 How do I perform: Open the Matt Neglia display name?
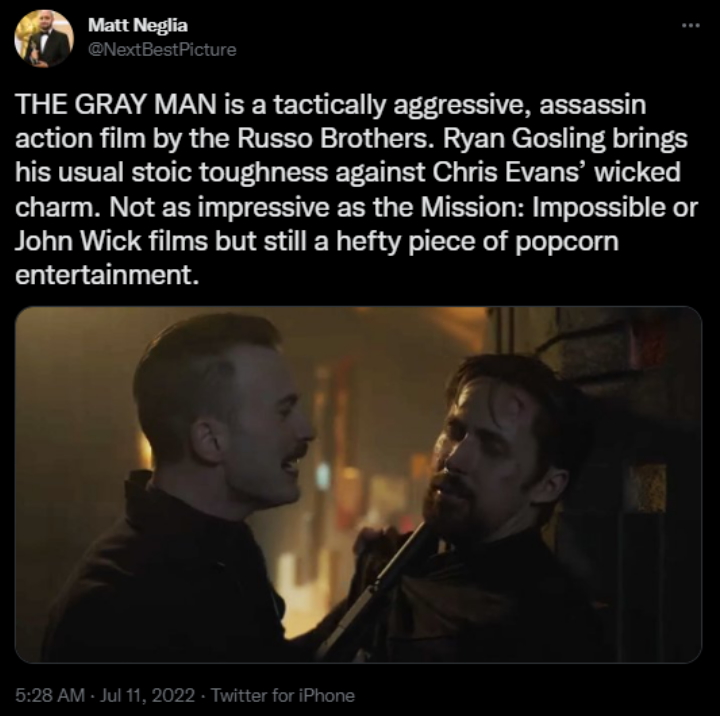coord(138,25)
